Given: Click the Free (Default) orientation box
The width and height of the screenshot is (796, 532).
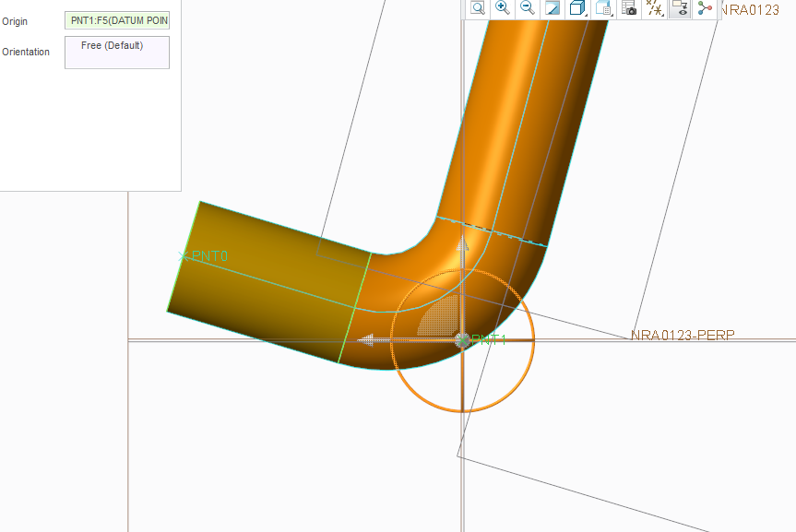Looking at the screenshot, I should 117,52.
